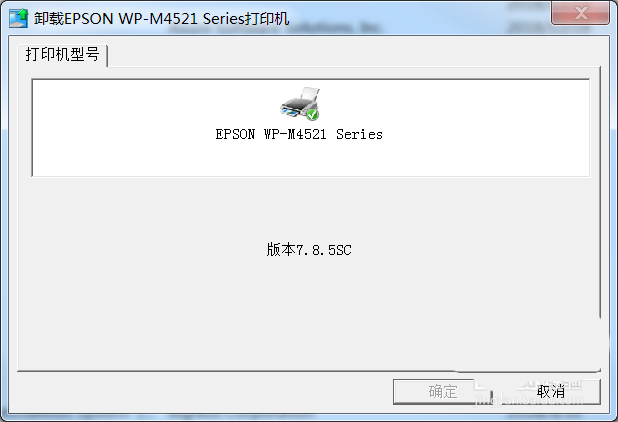
Task: Click the 版本7.8.5SC version text
Action: pos(309,250)
